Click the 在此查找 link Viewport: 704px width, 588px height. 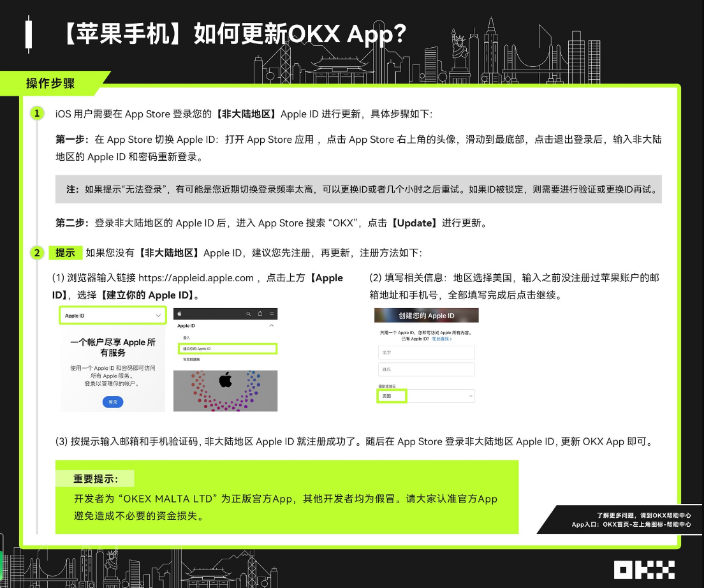[441, 339]
